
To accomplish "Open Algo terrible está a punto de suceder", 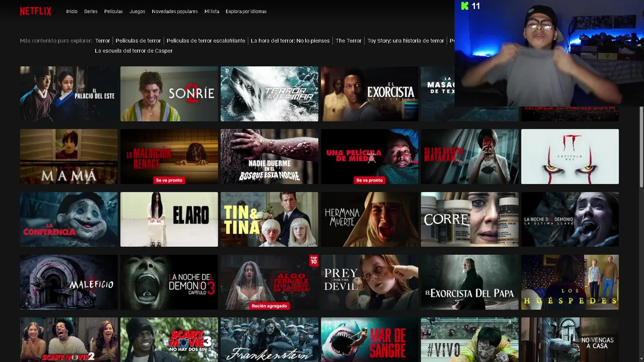I will [x=269, y=282].
